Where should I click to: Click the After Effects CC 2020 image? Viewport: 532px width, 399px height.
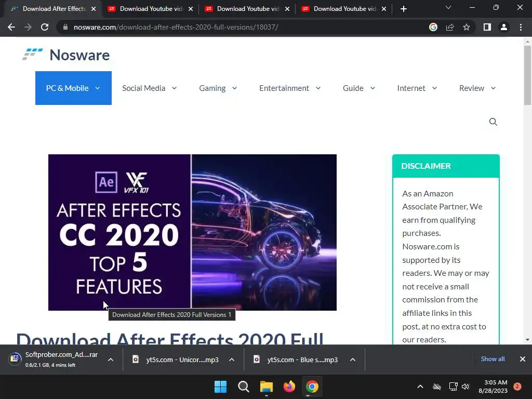[x=192, y=232]
